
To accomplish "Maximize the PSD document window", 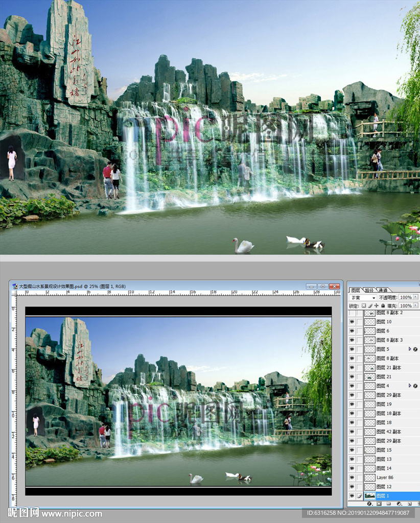I will coord(323,287).
